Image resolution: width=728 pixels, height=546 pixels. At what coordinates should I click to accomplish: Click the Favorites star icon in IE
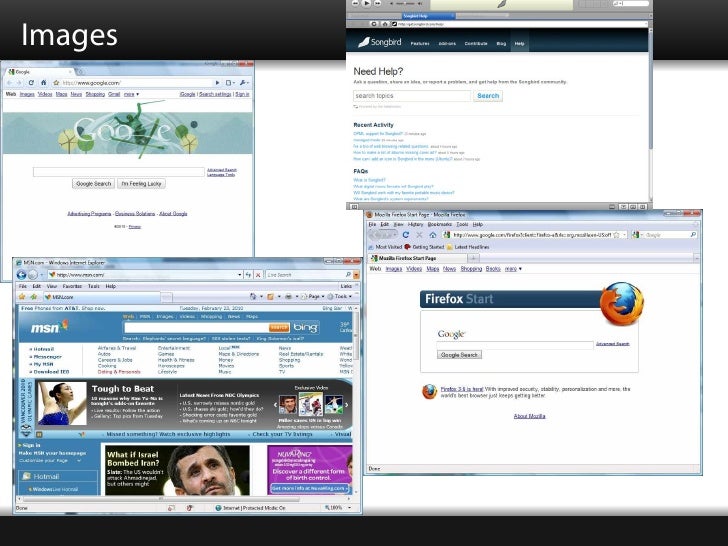click(22, 297)
